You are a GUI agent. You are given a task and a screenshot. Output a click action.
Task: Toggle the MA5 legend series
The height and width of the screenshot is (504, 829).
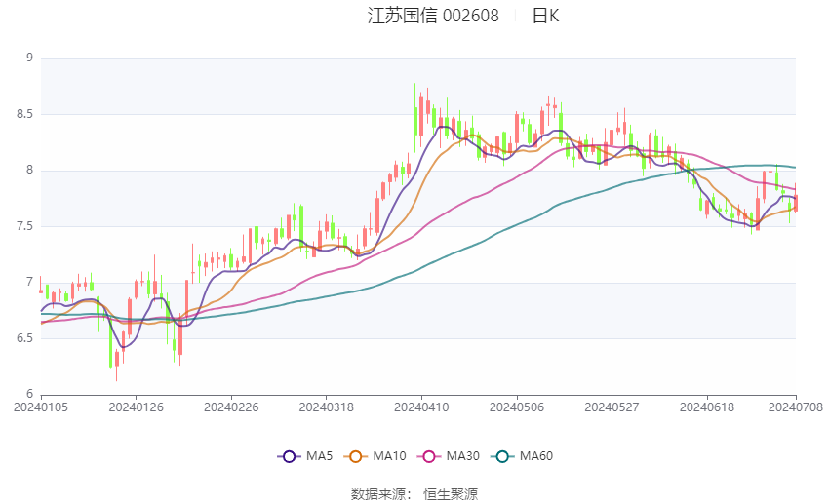pos(305,456)
